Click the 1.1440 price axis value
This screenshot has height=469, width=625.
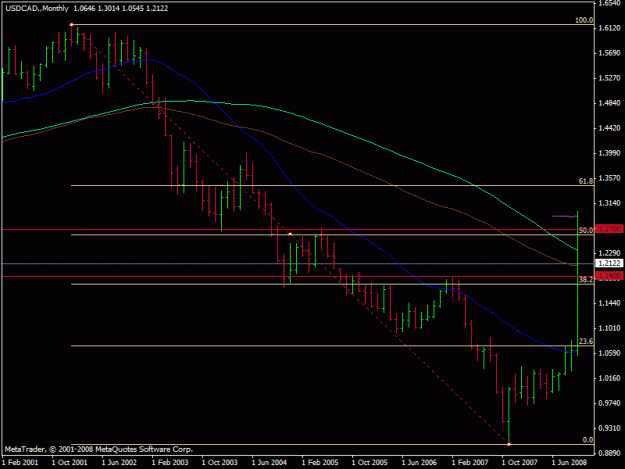tap(610, 303)
